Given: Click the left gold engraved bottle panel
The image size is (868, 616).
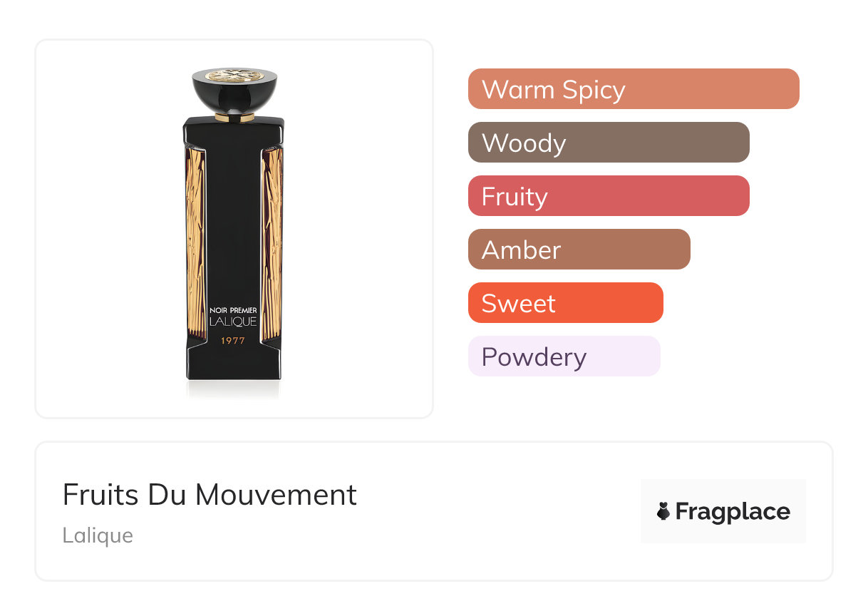Looking at the screenshot, I should pyautogui.click(x=195, y=242).
